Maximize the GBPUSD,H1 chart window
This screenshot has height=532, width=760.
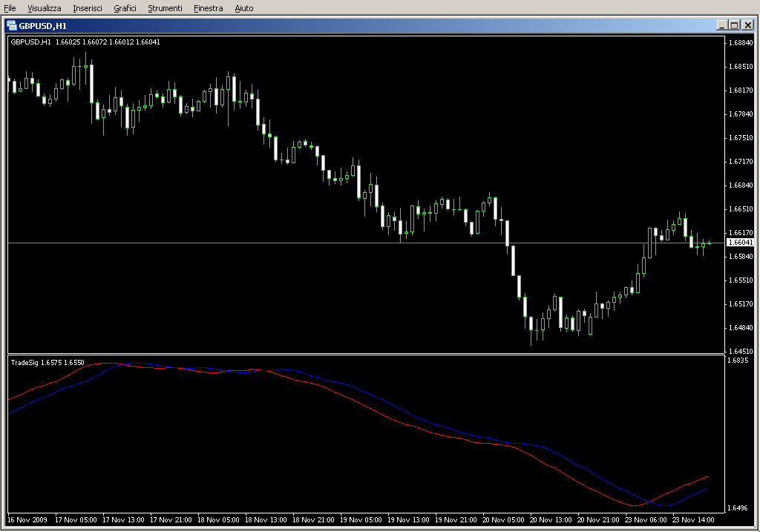click(735, 25)
